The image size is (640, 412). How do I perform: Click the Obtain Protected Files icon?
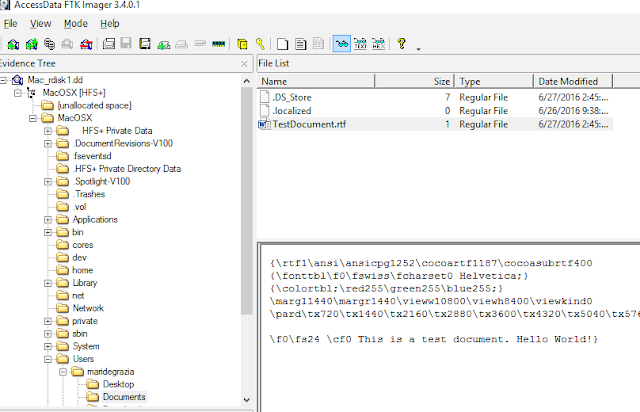(242, 44)
